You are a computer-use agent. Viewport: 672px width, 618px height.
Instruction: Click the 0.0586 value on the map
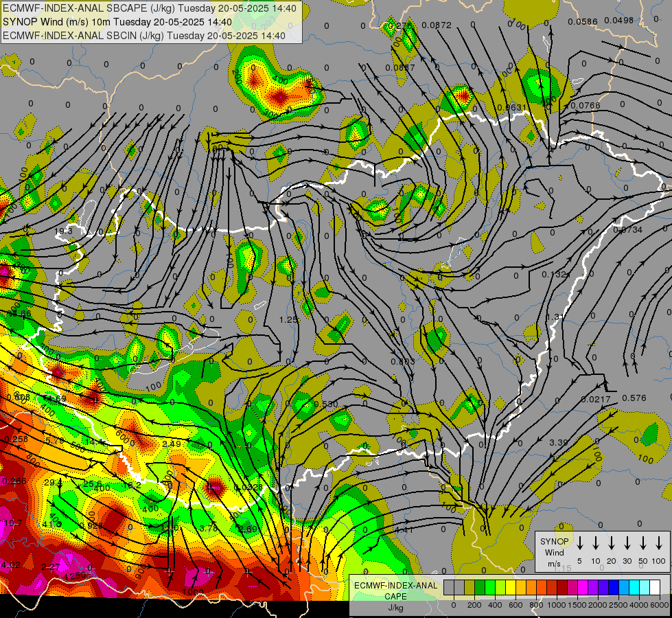click(583, 21)
